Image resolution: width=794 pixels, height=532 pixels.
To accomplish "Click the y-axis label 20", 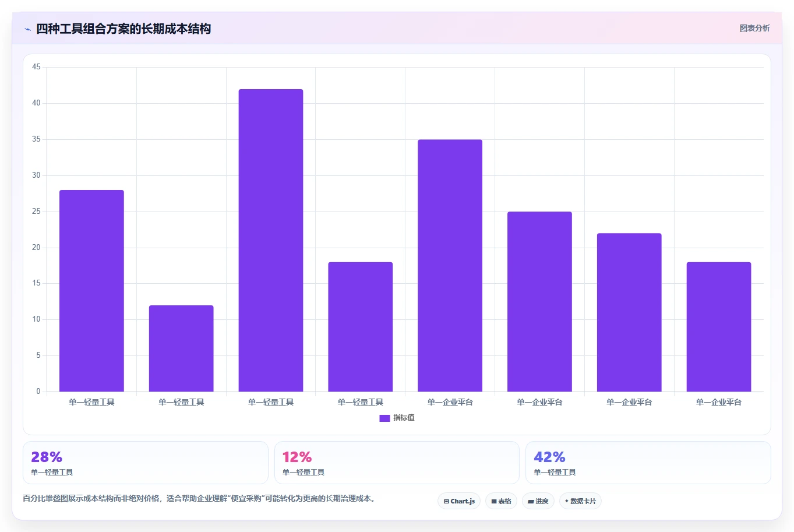I will (x=36, y=248).
